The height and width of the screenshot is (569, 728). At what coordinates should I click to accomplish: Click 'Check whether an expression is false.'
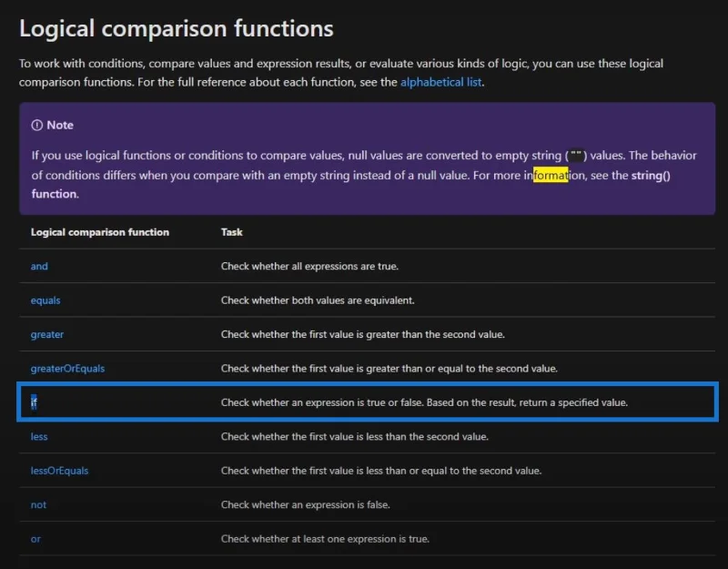click(x=306, y=505)
